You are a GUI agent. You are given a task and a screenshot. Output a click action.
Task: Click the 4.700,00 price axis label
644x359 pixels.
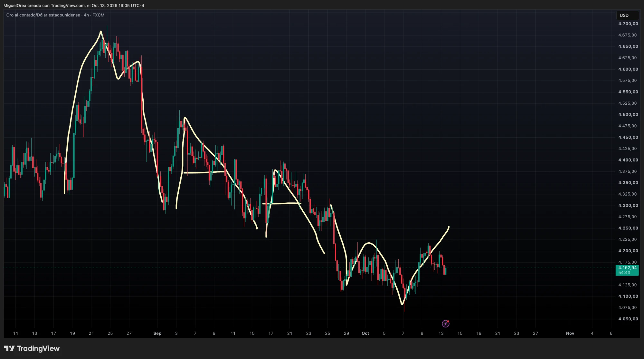tap(628, 24)
